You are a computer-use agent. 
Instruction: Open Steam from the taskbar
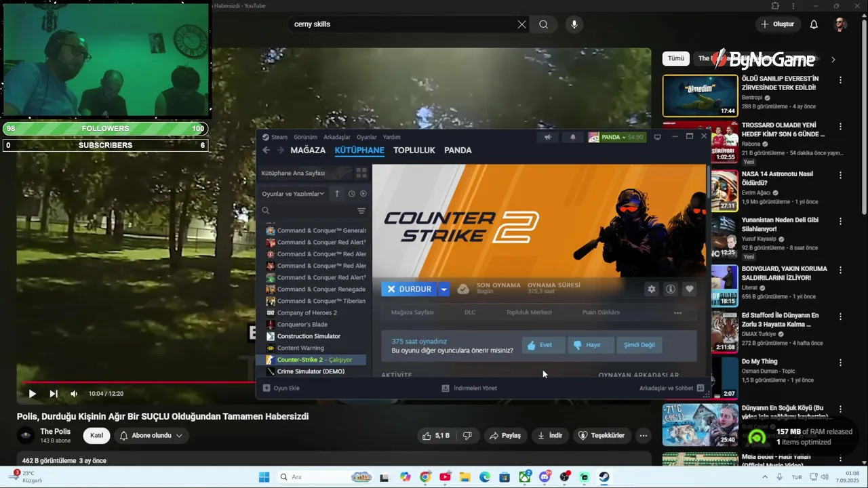point(604,477)
